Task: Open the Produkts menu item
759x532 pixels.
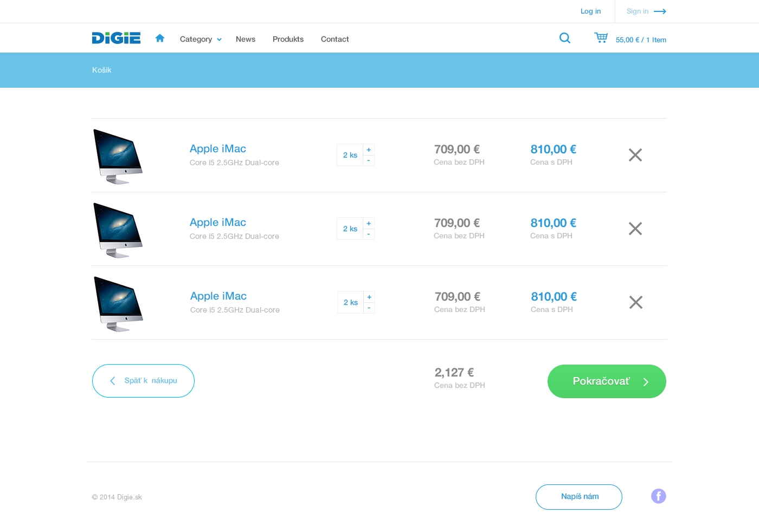Action: pyautogui.click(x=288, y=39)
